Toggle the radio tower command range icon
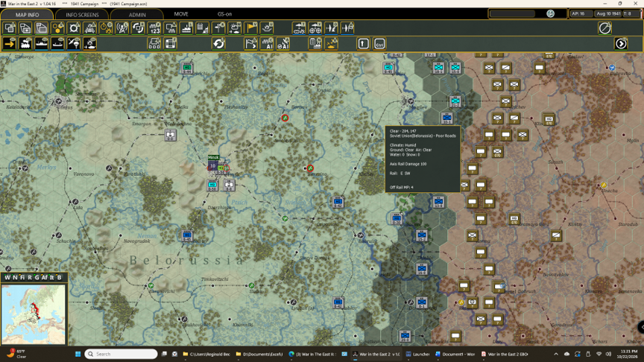This screenshot has height=362, width=644. point(122,28)
